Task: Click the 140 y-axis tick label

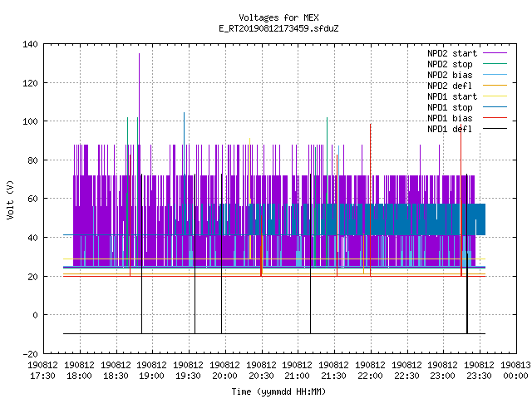Action: tap(30, 44)
